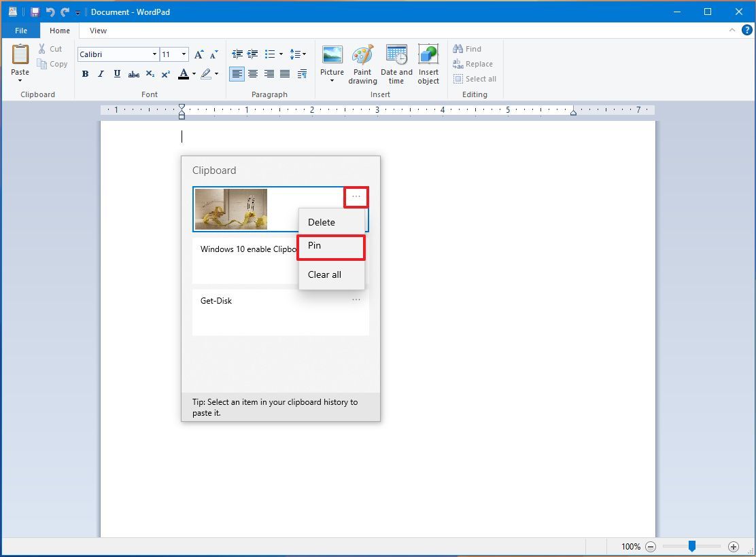The image size is (756, 557).
Task: Open the line spacing dropdown
Action: pyautogui.click(x=298, y=54)
